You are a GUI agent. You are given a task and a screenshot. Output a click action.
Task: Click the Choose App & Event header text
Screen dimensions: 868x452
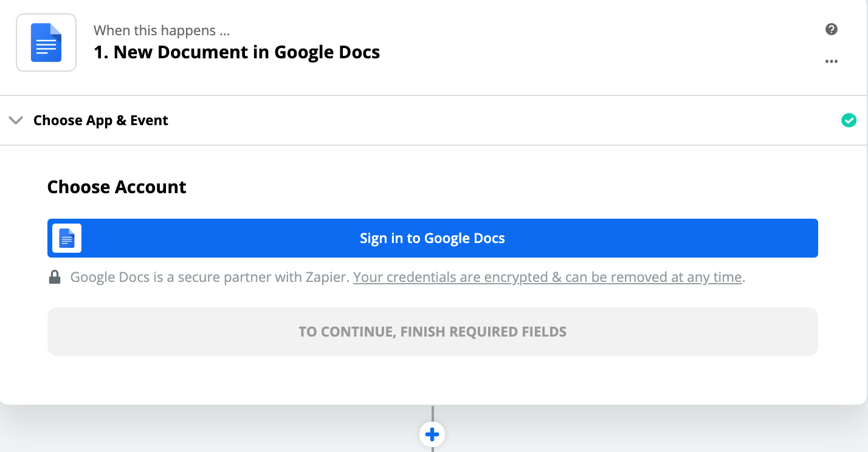[x=101, y=120]
